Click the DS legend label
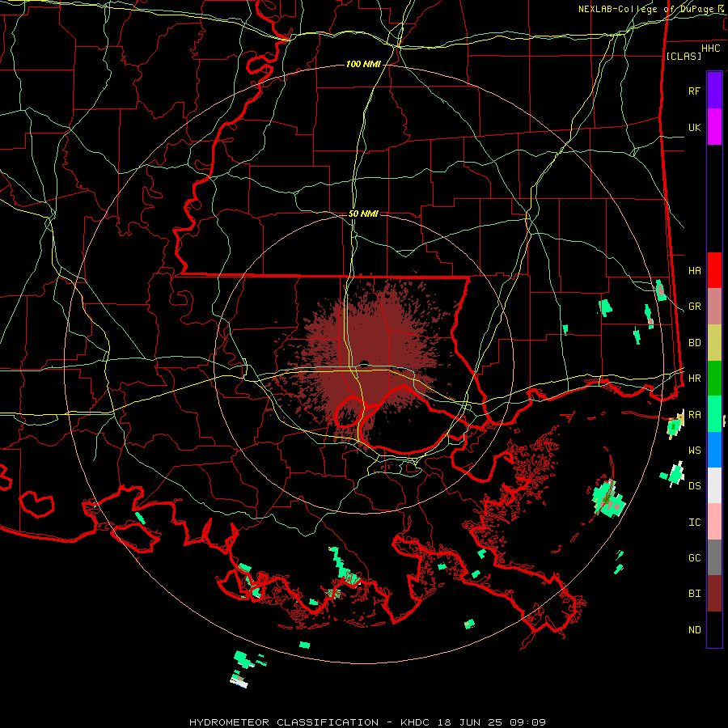Image resolution: width=728 pixels, height=728 pixels. point(695,486)
